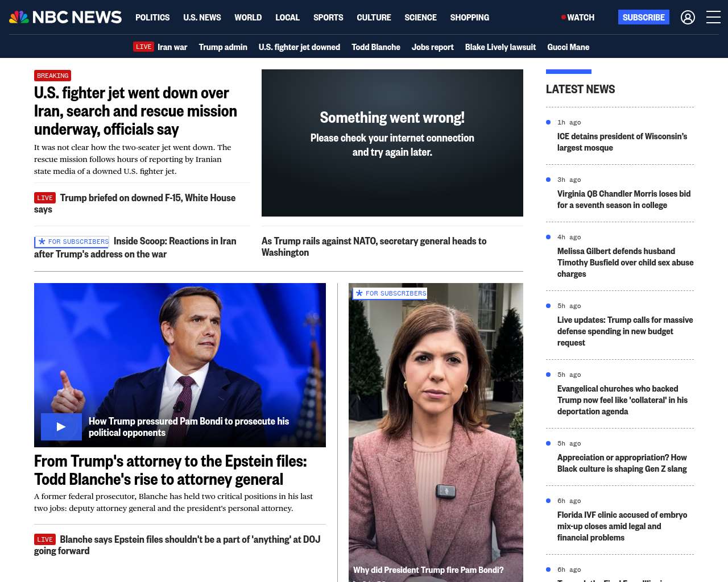
Task: Read the U.S. fighter jet went down headline
Action: pyautogui.click(x=135, y=111)
